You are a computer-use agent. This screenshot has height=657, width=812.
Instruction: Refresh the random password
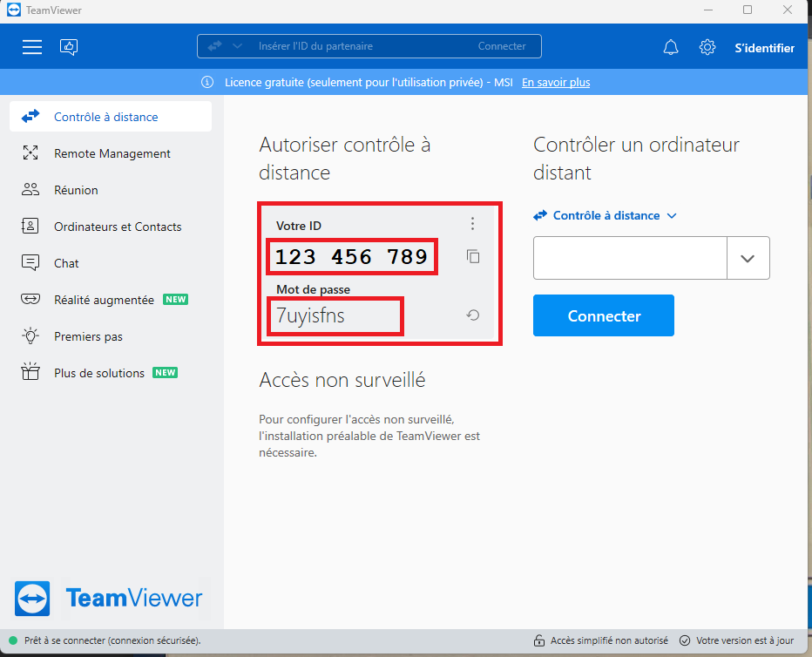(473, 315)
